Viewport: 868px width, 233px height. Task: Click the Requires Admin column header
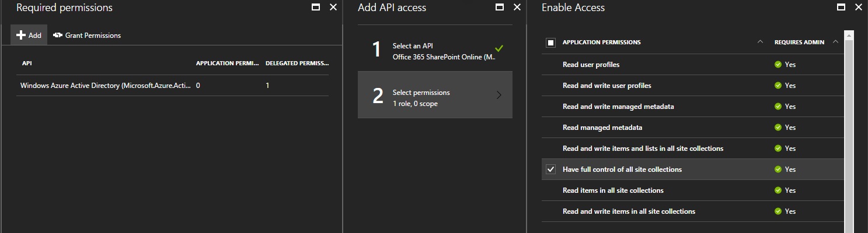[799, 43]
